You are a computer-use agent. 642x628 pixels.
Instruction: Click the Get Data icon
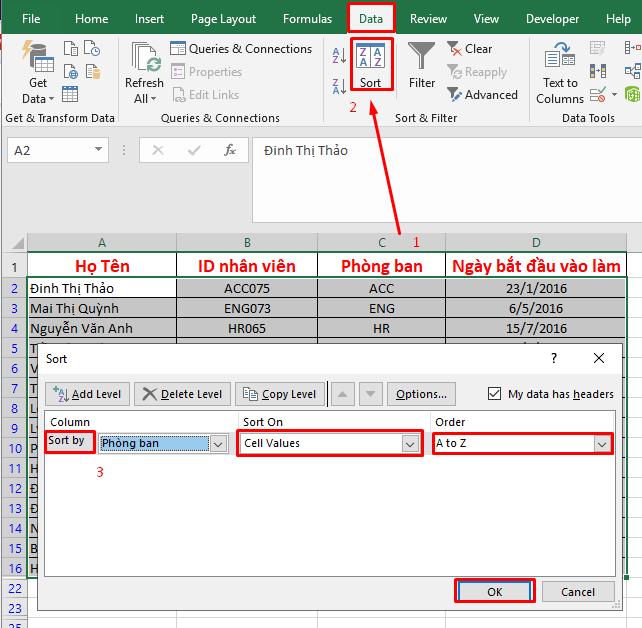[38, 62]
